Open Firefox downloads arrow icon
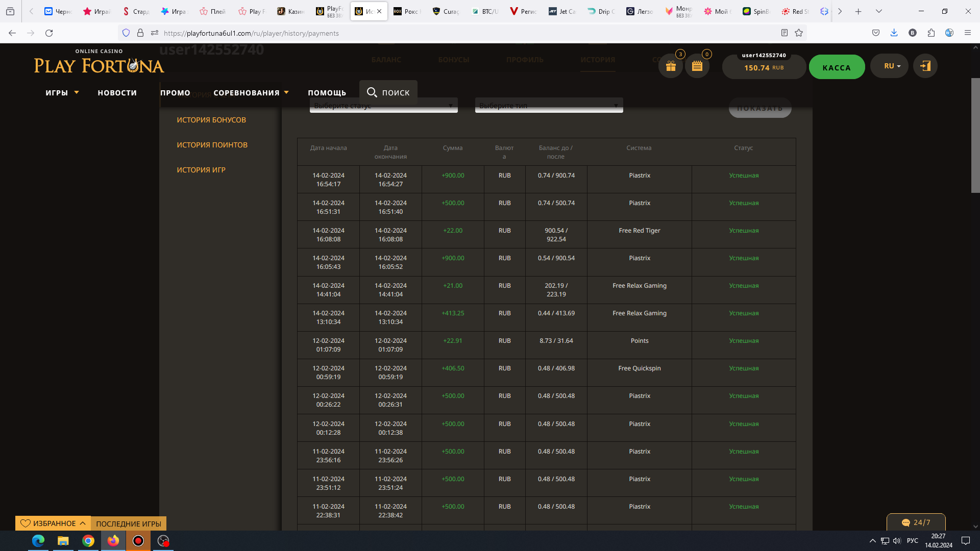The width and height of the screenshot is (980, 551). coord(894,33)
